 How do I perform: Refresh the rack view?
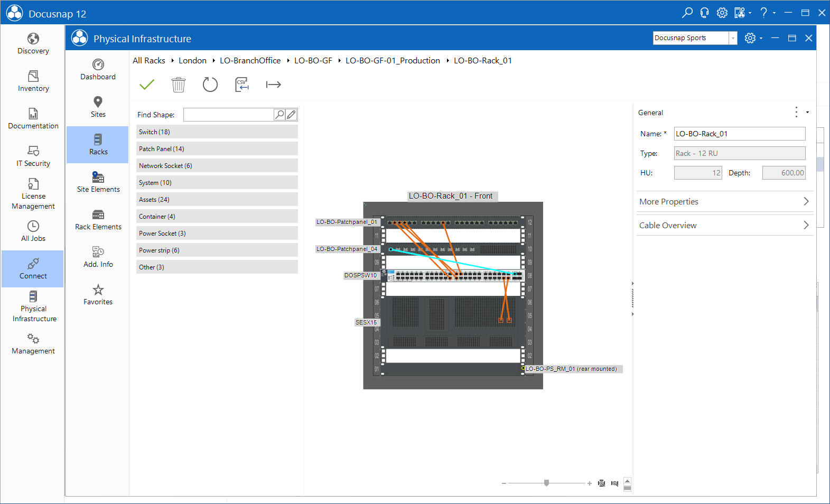[210, 85]
